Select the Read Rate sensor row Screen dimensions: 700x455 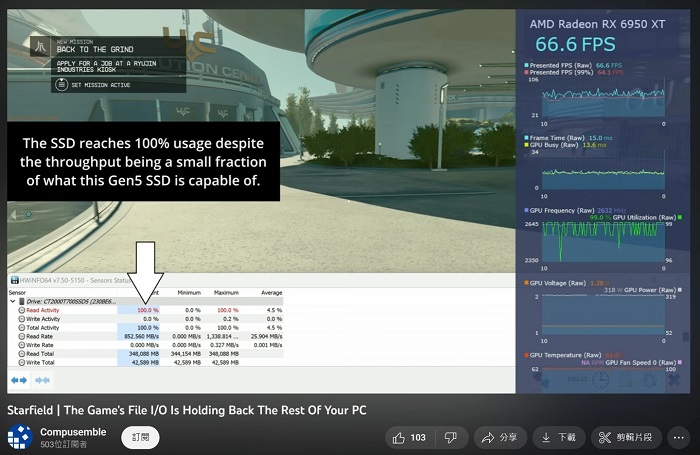click(x=146, y=336)
